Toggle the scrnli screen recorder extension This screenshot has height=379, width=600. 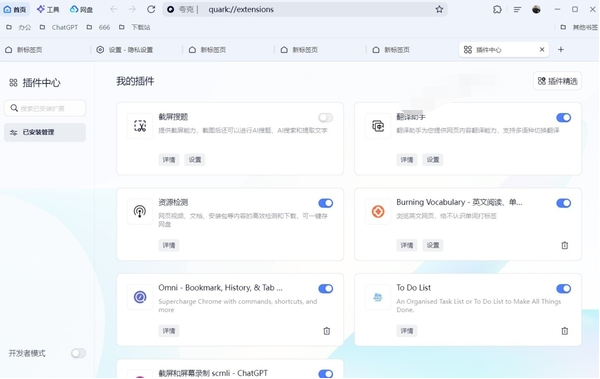click(326, 374)
